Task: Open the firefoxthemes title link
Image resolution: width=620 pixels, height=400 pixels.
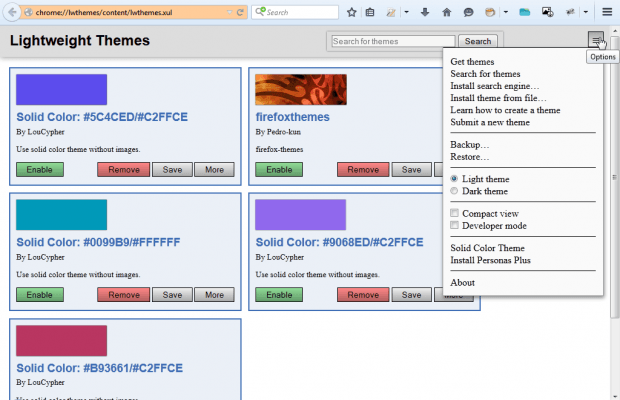Action: [x=292, y=117]
